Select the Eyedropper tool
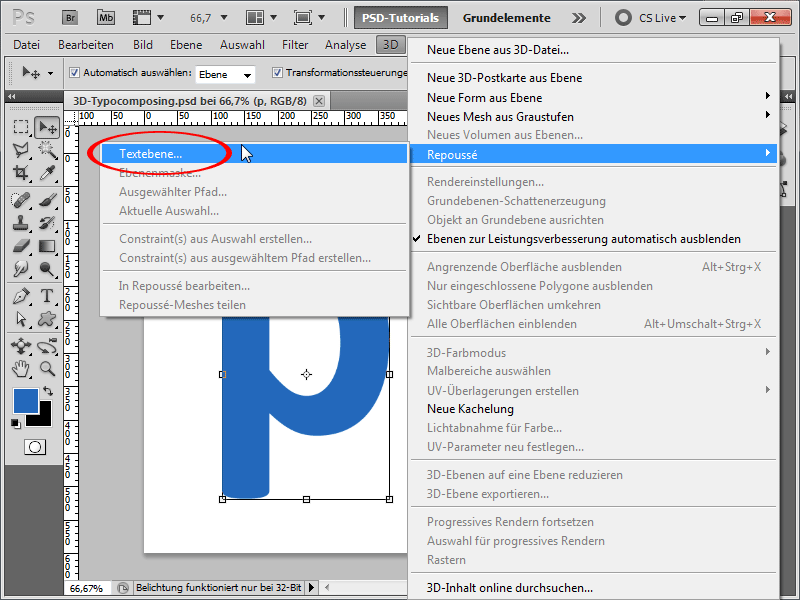This screenshot has height=600, width=800. tap(47, 173)
